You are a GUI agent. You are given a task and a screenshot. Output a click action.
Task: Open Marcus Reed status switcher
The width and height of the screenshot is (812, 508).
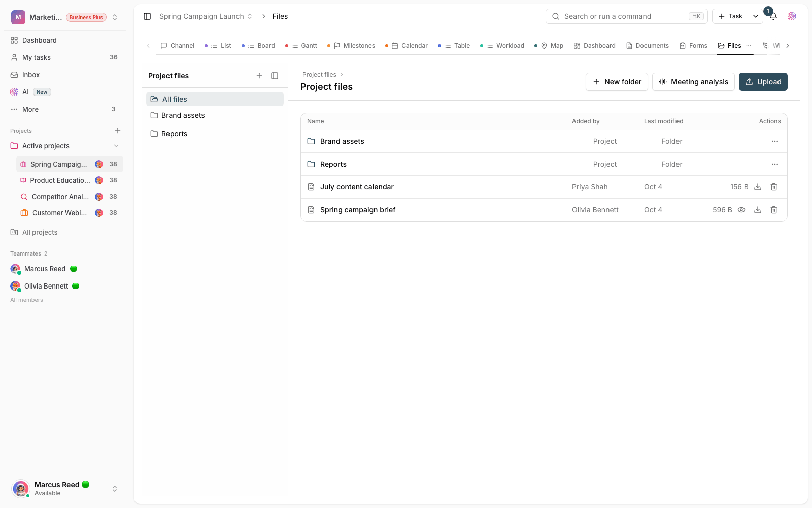115,489
